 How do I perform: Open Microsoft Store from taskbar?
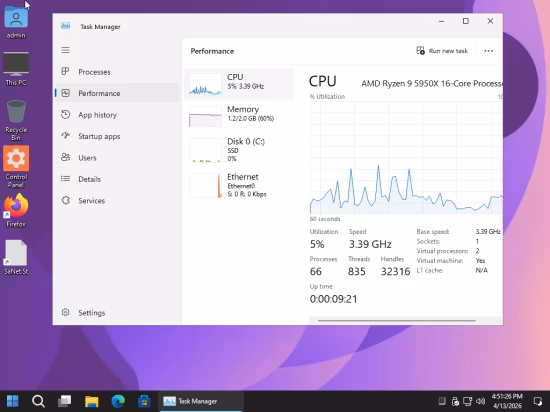tap(144, 401)
